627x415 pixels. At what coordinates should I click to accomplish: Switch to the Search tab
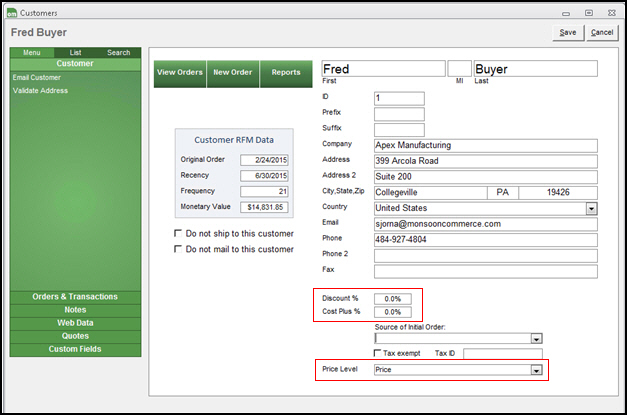pyautogui.click(x=118, y=52)
